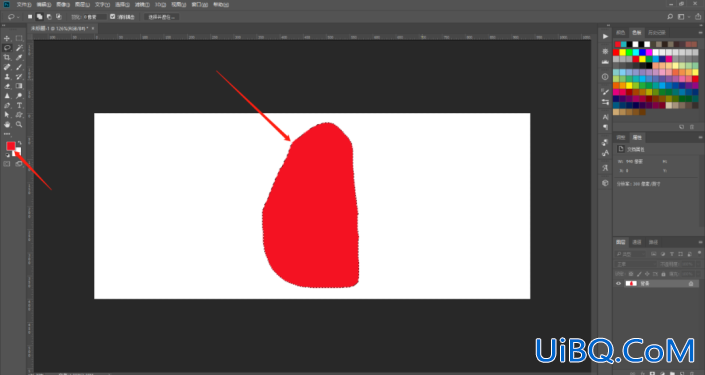Select the Shape tool

point(19,115)
